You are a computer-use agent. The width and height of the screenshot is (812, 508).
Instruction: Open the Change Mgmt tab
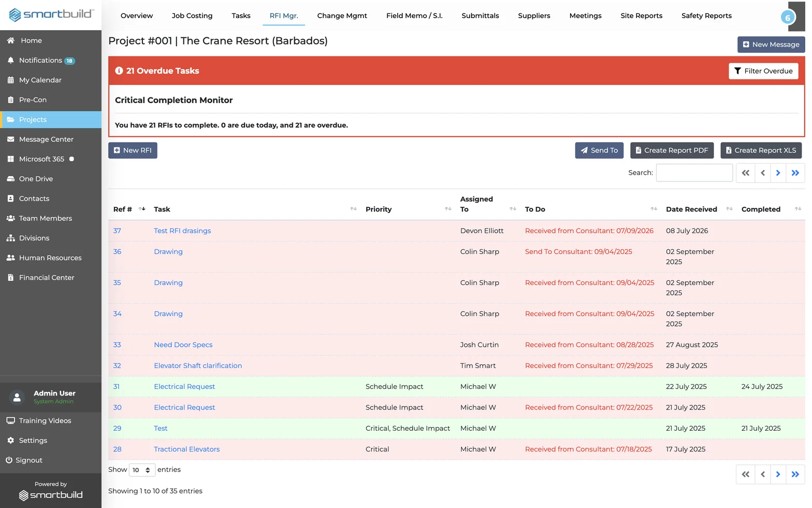pyautogui.click(x=342, y=16)
